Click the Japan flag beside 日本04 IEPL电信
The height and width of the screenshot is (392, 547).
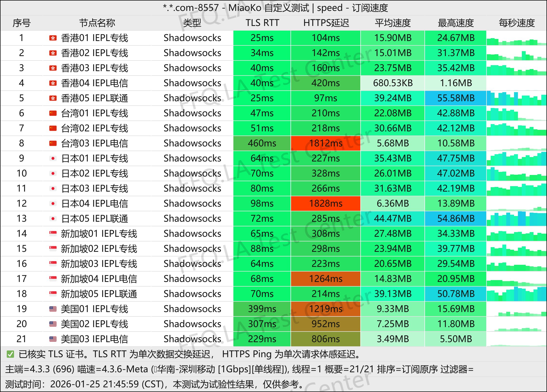(53, 204)
